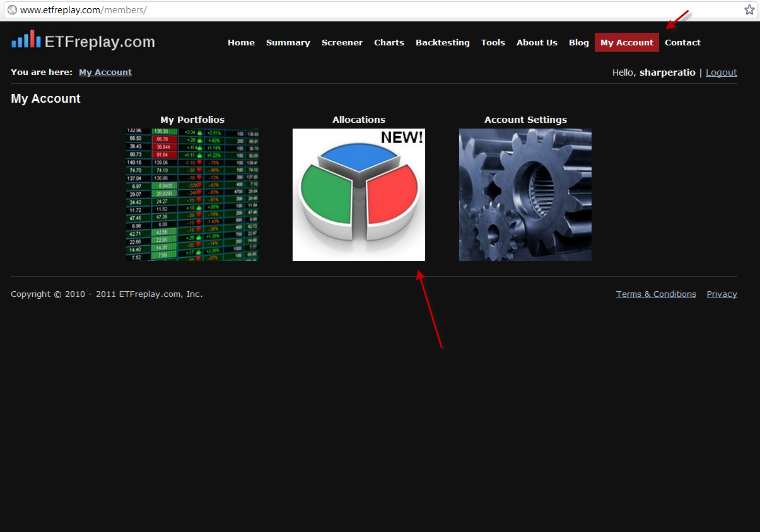Click the My Account breadcrumb link
760x532 pixels.
point(105,72)
